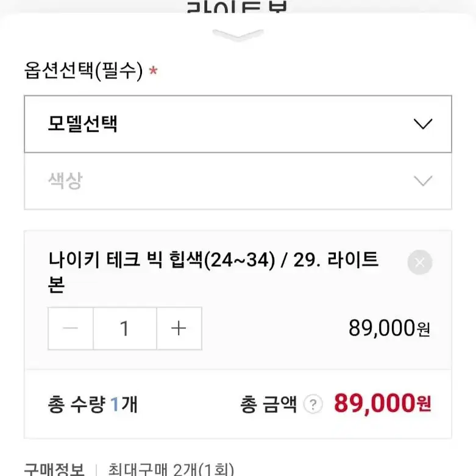
Task: Open the 총 금액 help question icon
Action: point(313,404)
